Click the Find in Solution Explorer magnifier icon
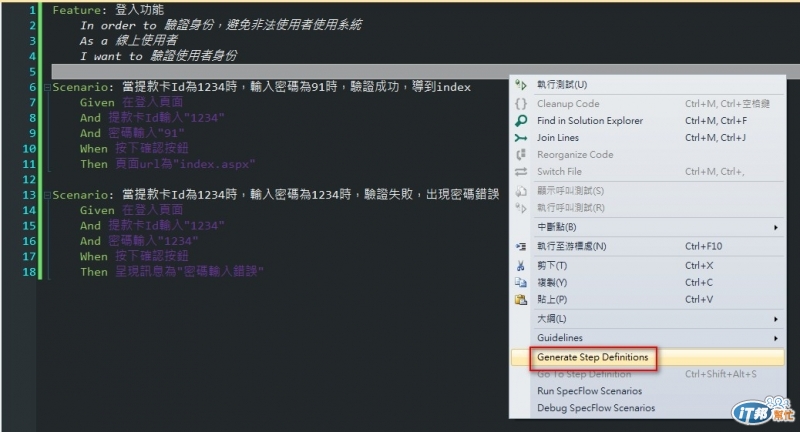Viewport: 800px width, 432px height. (520, 121)
